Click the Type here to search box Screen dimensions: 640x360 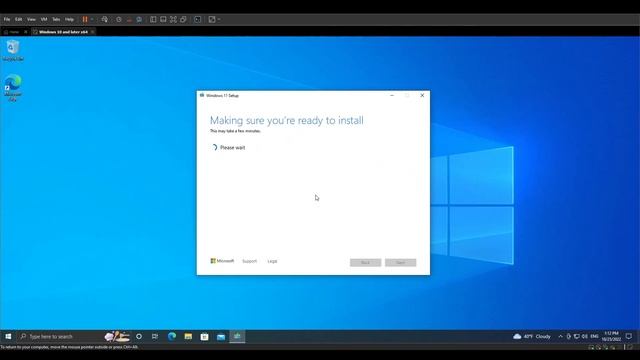point(73,336)
